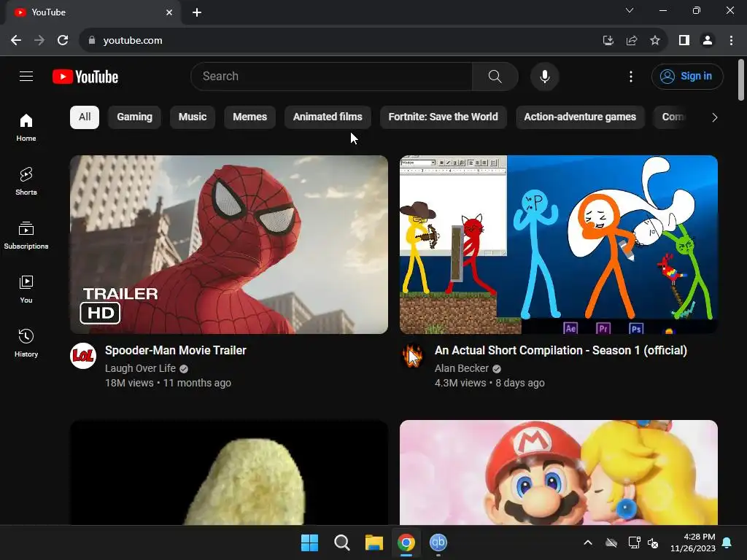Open Alan Becker stick figure thumbnail
The image size is (747, 560).
(558, 244)
